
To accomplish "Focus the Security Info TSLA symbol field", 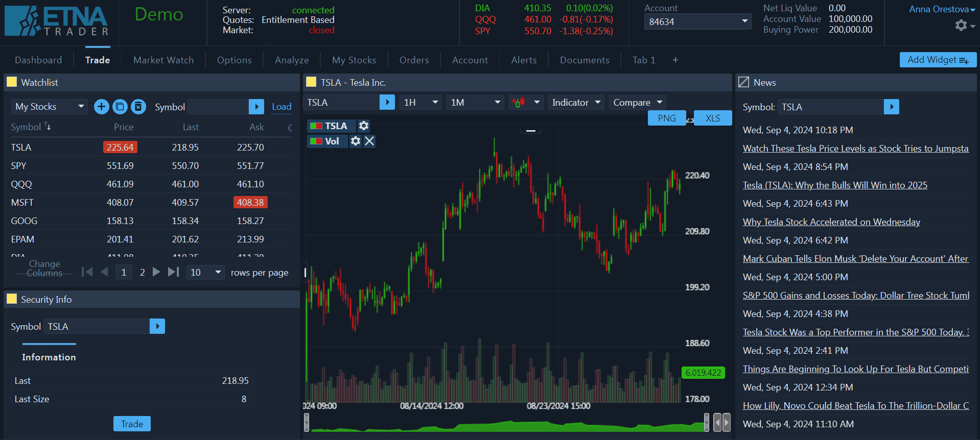I will (97, 326).
